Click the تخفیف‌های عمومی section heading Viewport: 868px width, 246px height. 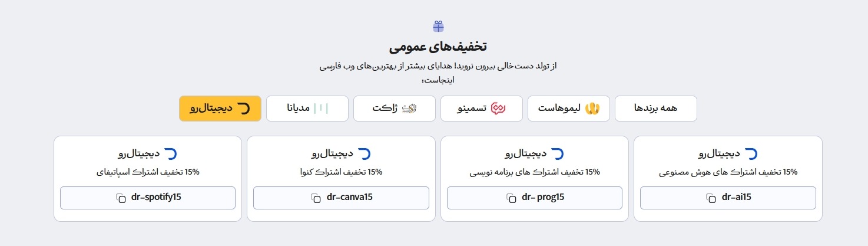point(438,47)
